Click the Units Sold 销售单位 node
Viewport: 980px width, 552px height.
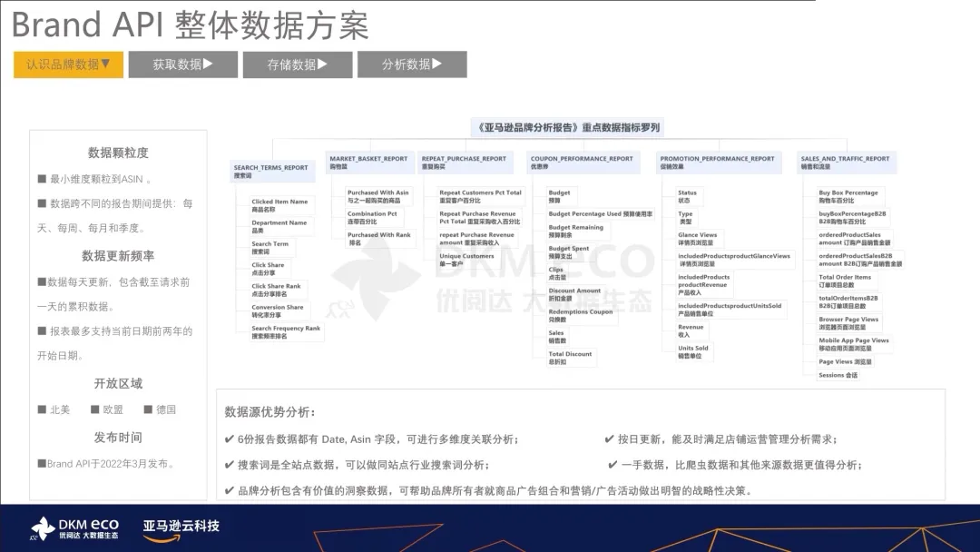tap(693, 352)
